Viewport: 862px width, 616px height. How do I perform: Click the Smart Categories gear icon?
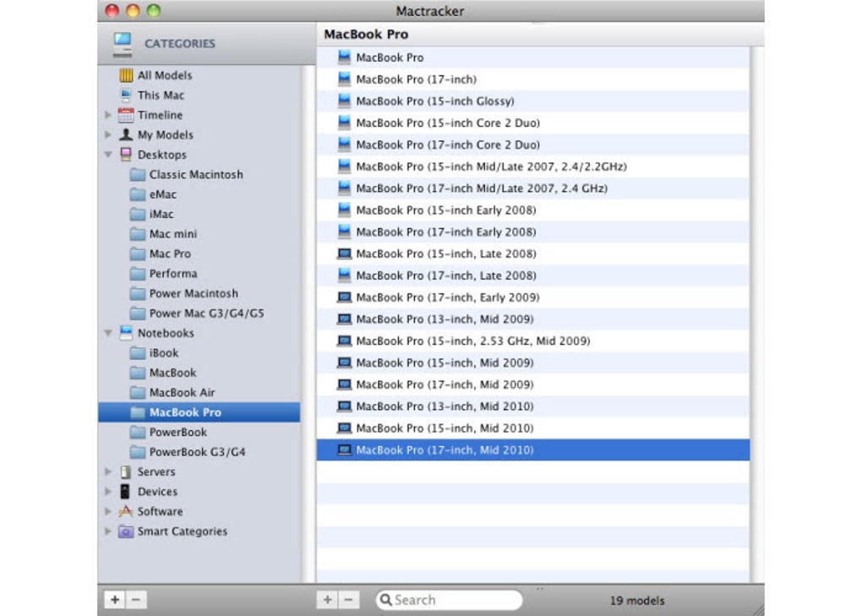click(x=125, y=532)
